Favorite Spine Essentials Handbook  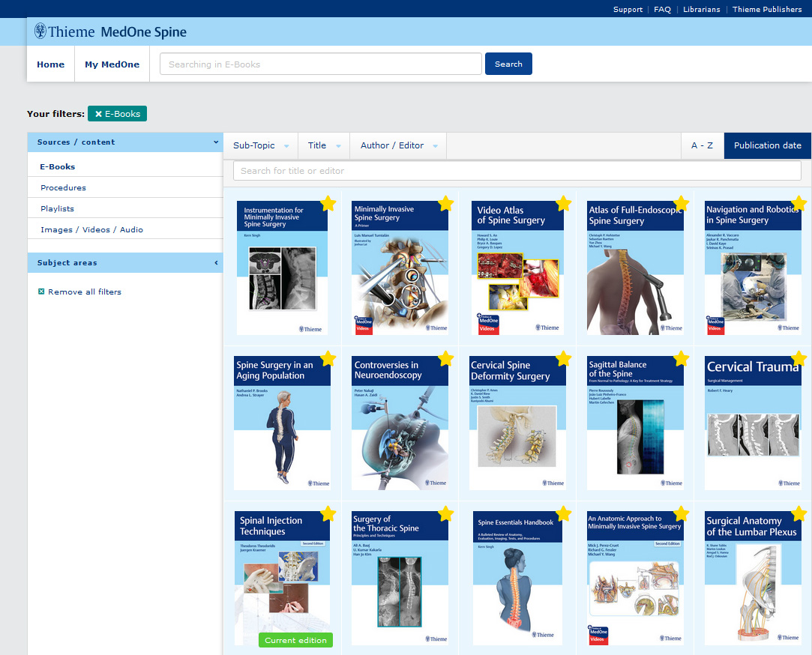pos(563,513)
